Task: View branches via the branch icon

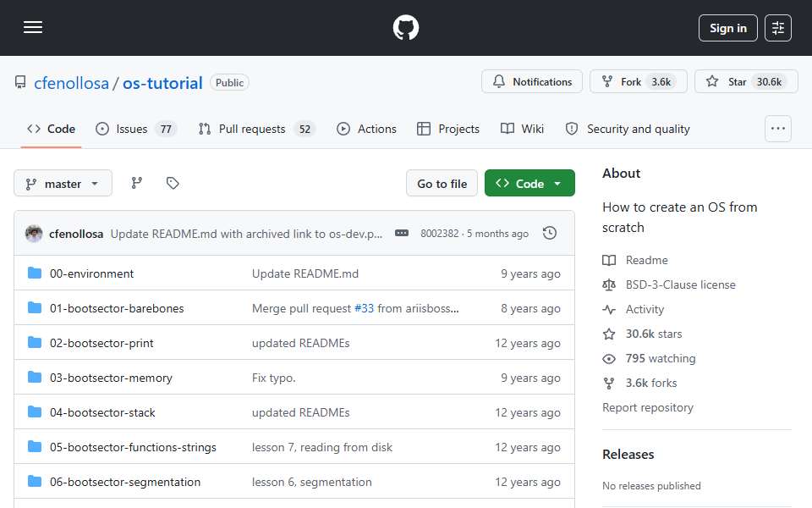Action: (x=137, y=183)
